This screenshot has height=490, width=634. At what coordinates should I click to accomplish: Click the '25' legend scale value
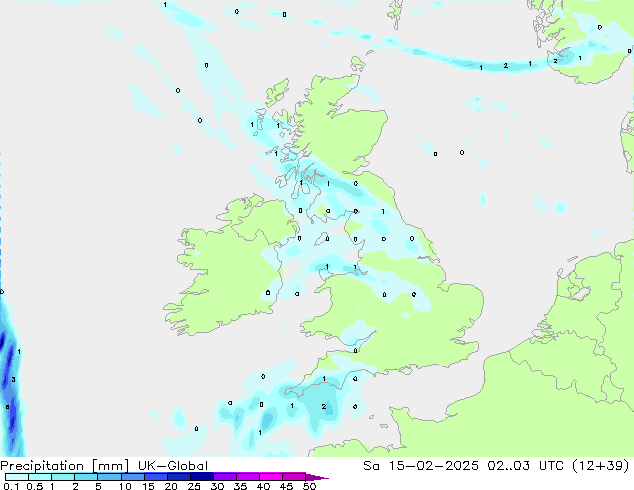(x=194, y=486)
